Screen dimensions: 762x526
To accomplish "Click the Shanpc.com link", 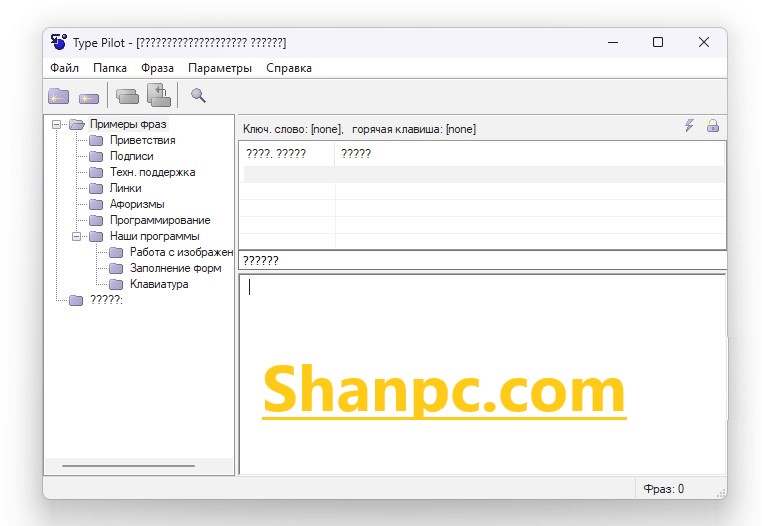I will click(x=444, y=389).
